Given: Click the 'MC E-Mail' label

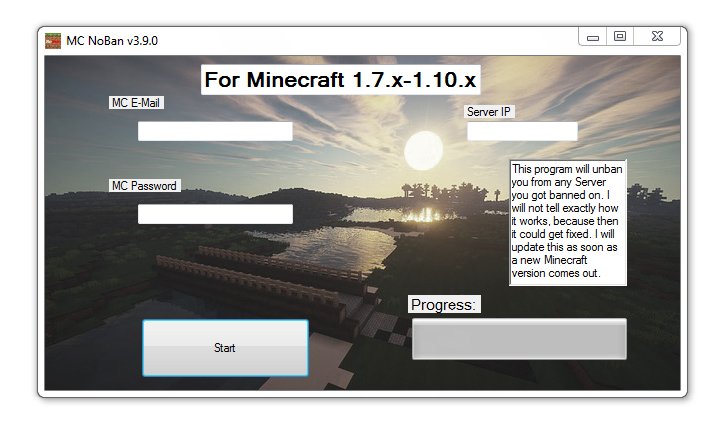Looking at the screenshot, I should [x=136, y=103].
